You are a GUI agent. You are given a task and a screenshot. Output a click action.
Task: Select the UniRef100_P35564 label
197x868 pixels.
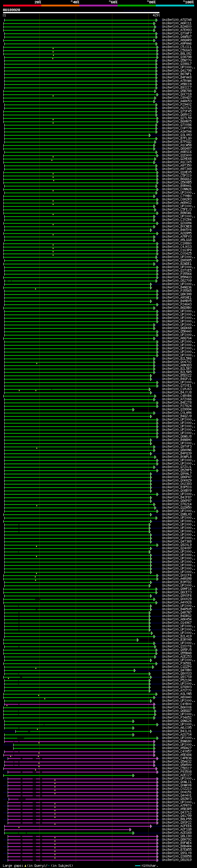[177, 274]
